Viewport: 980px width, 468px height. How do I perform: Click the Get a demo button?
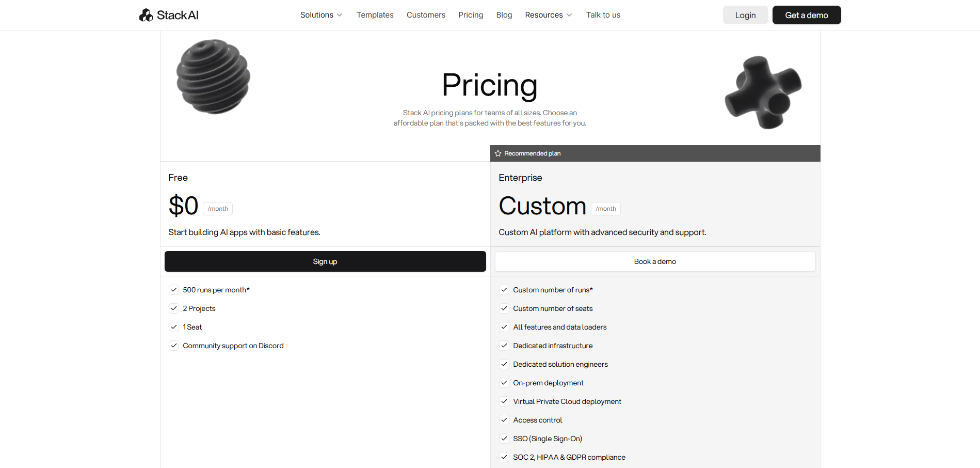pyautogui.click(x=806, y=15)
